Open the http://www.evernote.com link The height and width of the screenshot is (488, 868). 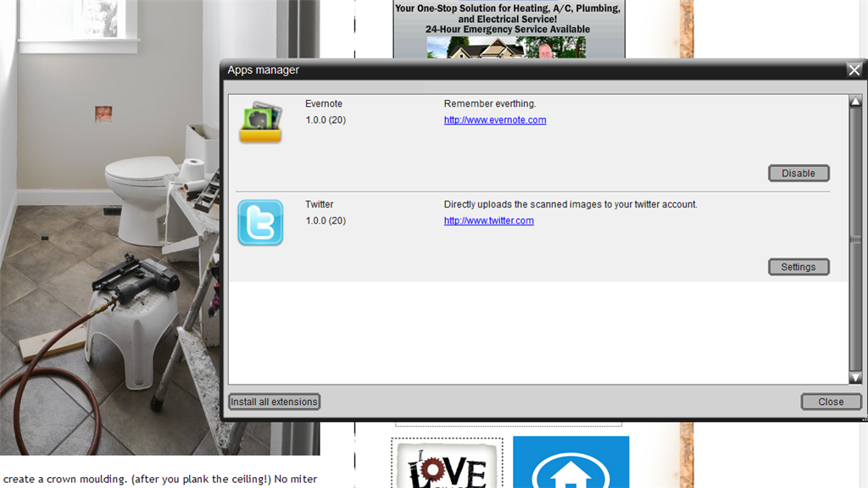[494, 119]
